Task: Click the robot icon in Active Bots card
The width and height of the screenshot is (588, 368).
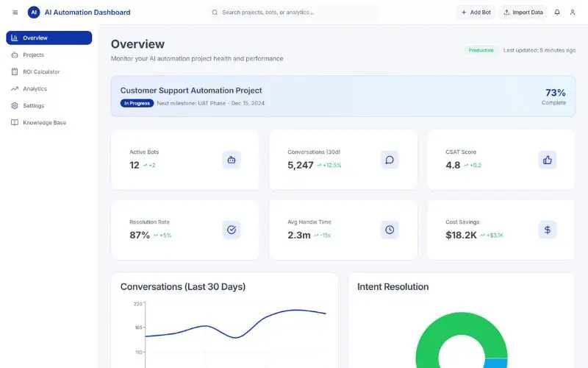Action: coord(232,160)
